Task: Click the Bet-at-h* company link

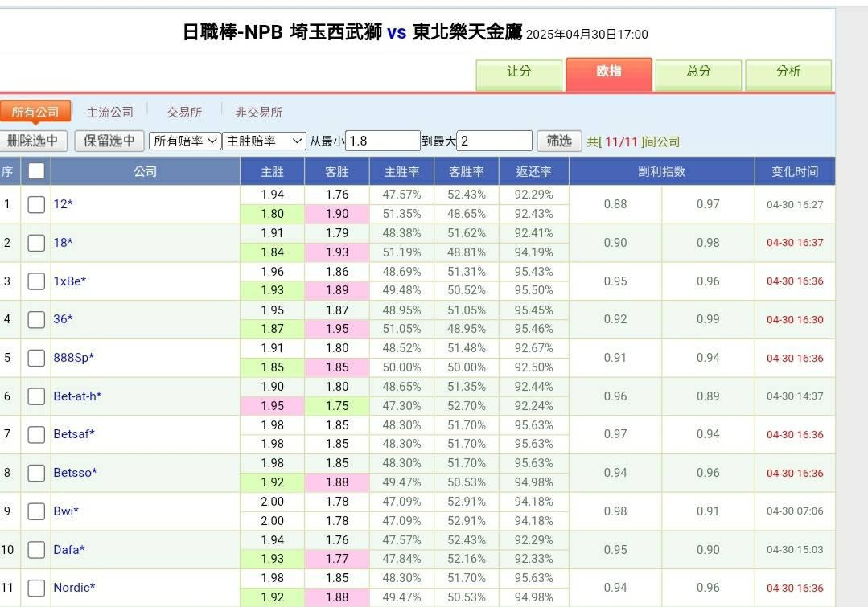Action: coord(77,396)
